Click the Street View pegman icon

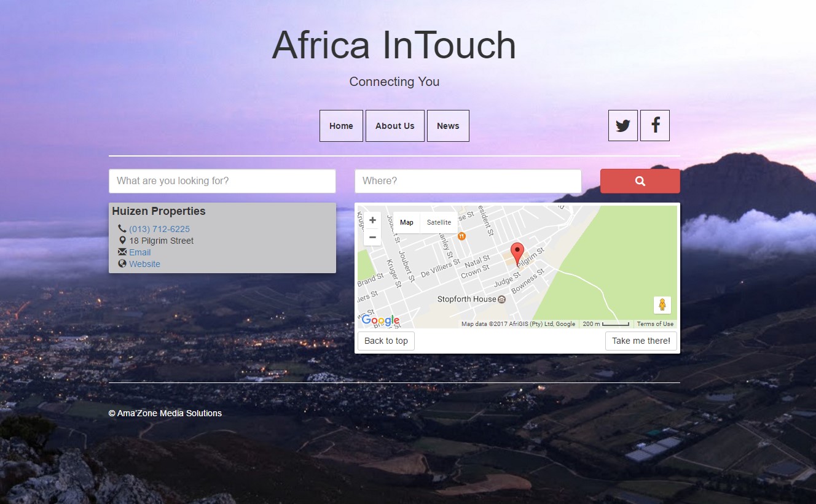(662, 304)
